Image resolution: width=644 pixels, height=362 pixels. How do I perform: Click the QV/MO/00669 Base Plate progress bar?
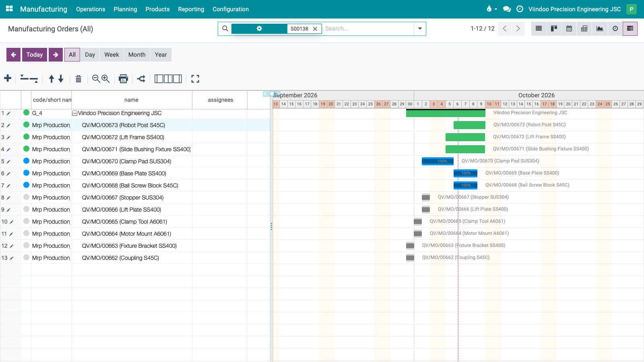465,173
